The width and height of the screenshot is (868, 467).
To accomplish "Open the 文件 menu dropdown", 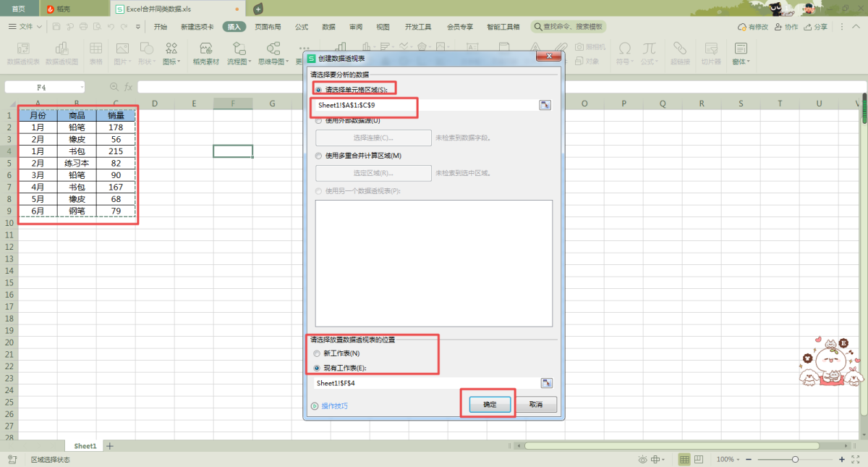I will 25,27.
